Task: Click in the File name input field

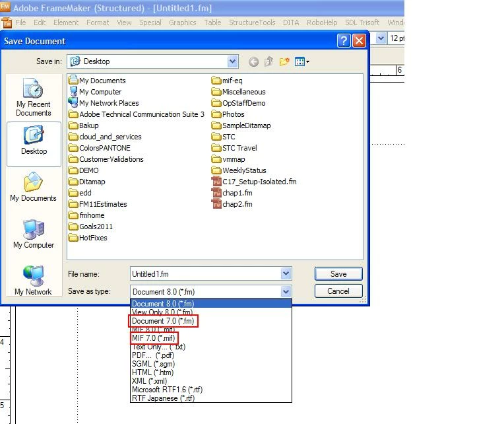Action: pos(206,274)
